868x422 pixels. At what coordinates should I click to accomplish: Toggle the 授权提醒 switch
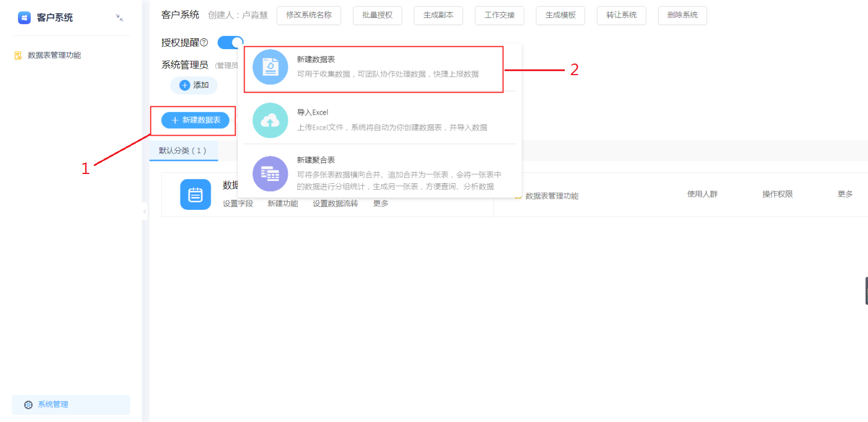230,43
